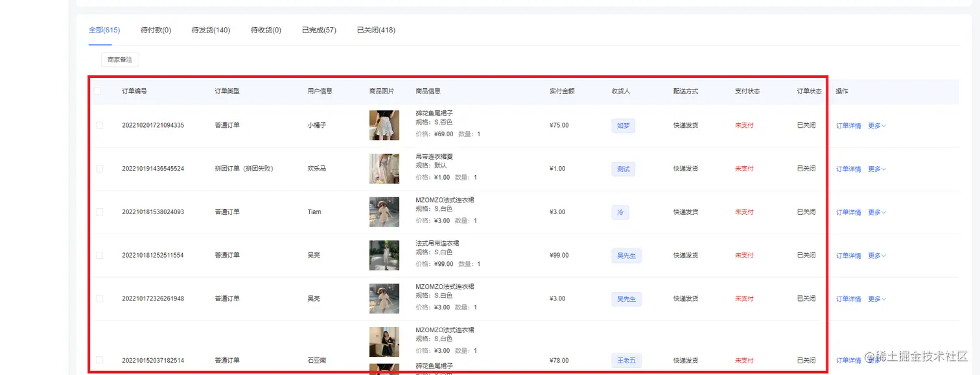The image size is (980, 375).
Task: Open 订单详情 for order 202210201721094335
Action: click(848, 126)
